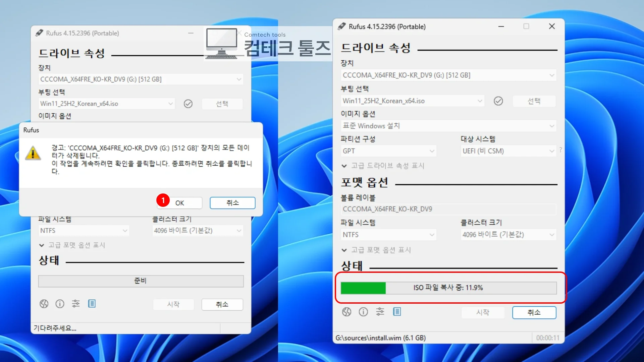
Task: Expand '고급 포맷 옵션 표시' in left window
Action: [x=72, y=245]
